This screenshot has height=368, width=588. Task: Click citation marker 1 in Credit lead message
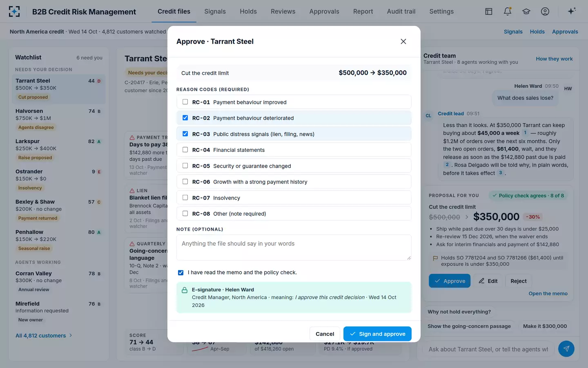click(525, 133)
